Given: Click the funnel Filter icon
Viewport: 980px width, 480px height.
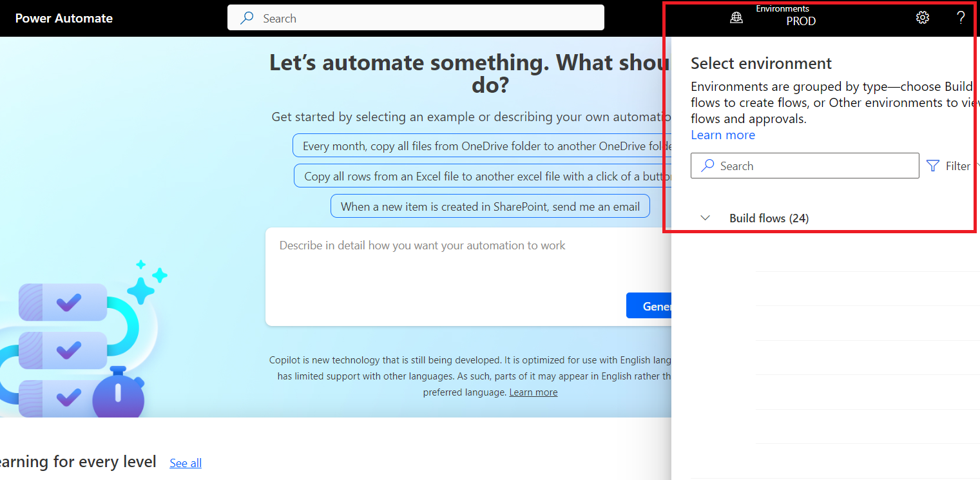Looking at the screenshot, I should pyautogui.click(x=932, y=166).
